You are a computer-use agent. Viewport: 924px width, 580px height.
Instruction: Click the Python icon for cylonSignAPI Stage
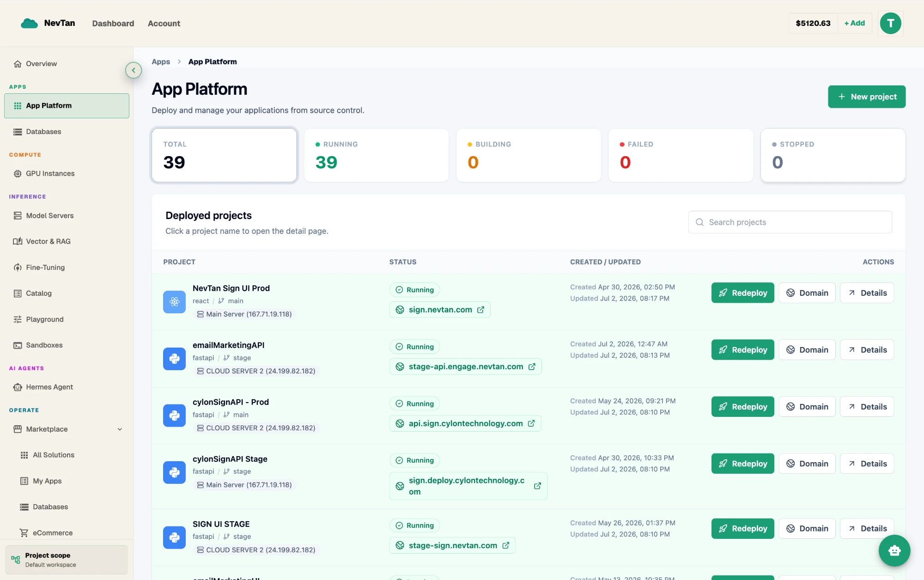coord(174,472)
